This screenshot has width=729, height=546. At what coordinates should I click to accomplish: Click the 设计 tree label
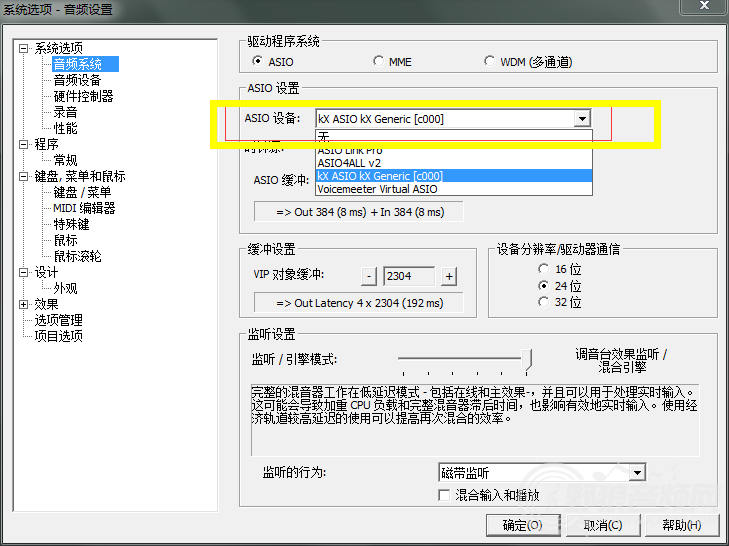(46, 272)
